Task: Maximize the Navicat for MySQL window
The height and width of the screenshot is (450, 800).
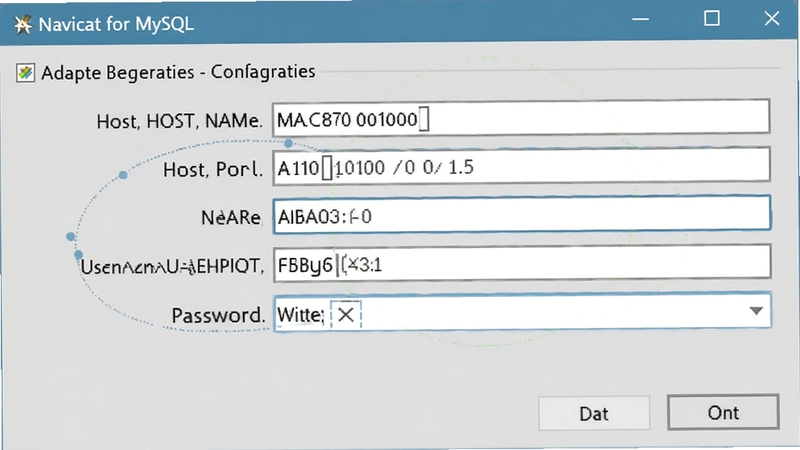Action: pyautogui.click(x=712, y=19)
